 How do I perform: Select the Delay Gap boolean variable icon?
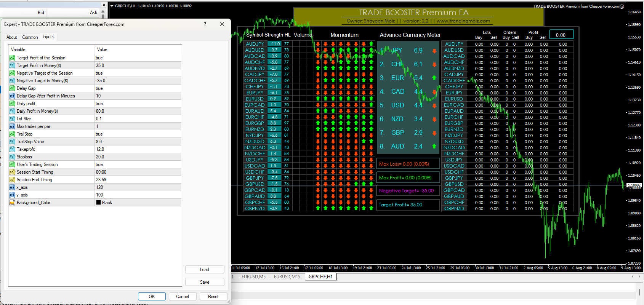12,88
